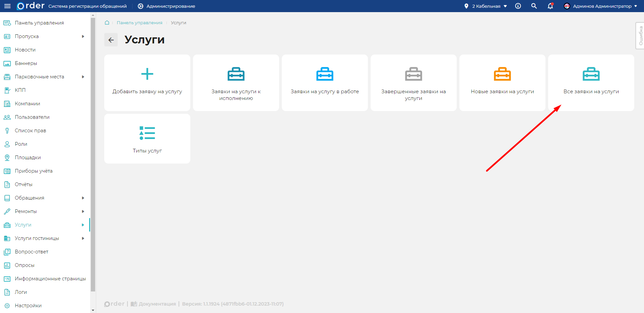Open the service types list icon
The height and width of the screenshot is (313, 644).
click(x=147, y=133)
